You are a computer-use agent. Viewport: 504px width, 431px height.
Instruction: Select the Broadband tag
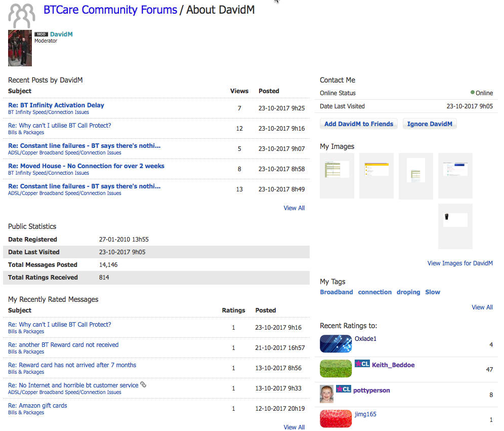pyautogui.click(x=336, y=292)
